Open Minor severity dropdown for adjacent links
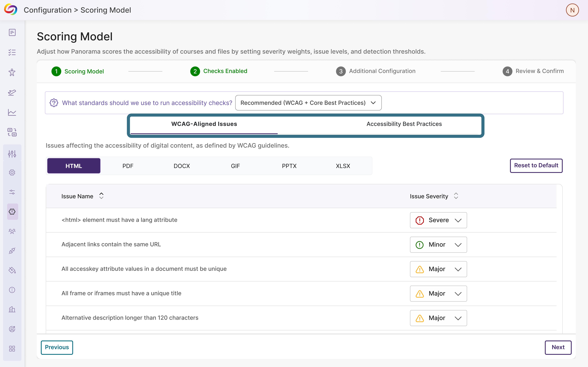588x367 pixels. [438, 245]
